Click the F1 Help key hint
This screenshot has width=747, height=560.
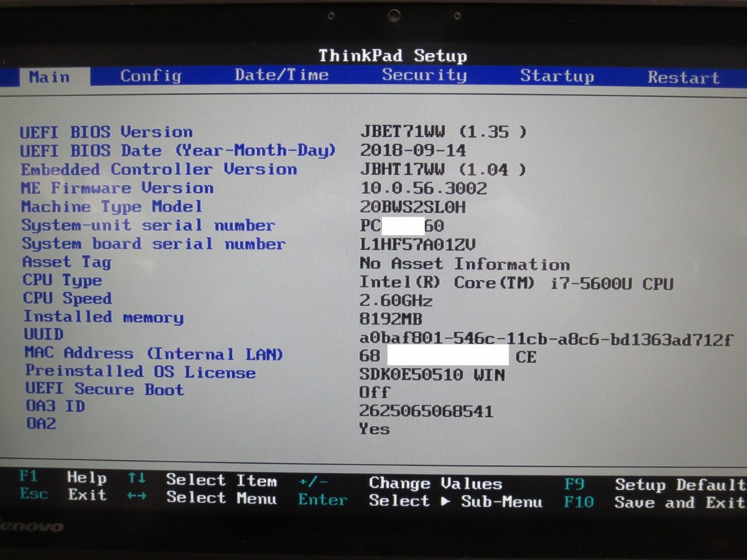pos(63,477)
